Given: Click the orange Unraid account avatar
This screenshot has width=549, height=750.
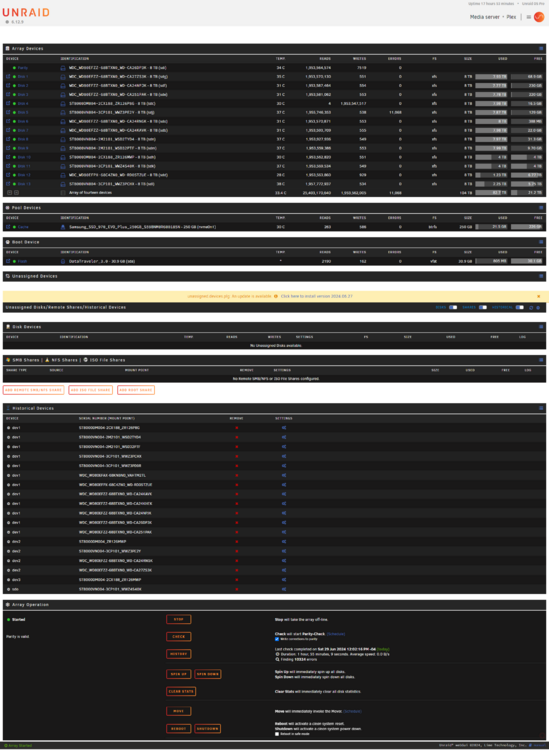Looking at the screenshot, I should point(539,17).
